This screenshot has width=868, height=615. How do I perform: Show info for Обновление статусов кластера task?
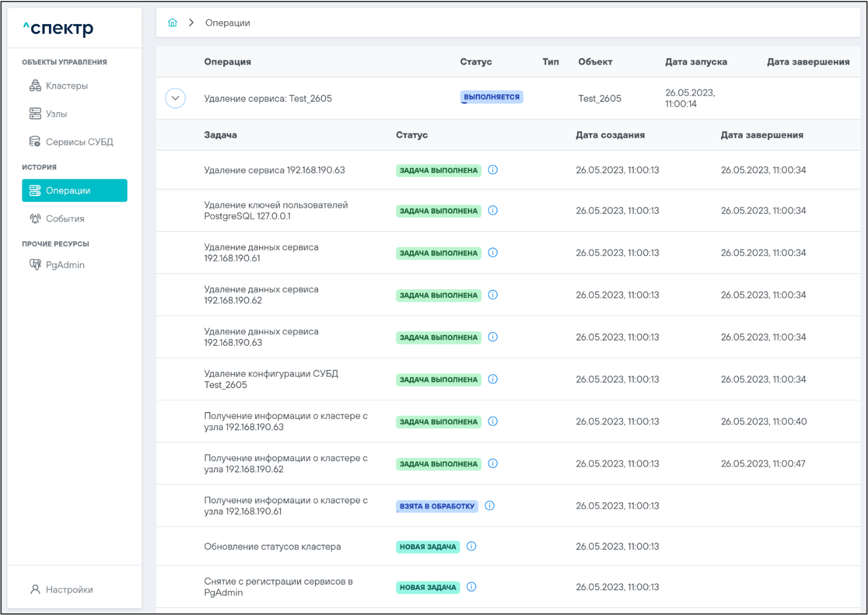pos(471,546)
